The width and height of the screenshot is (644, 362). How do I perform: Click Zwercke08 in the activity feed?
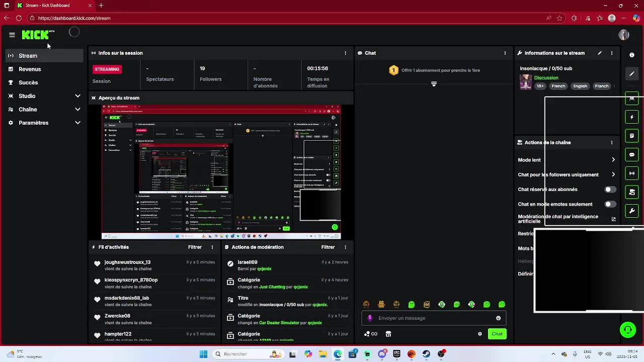(117, 316)
